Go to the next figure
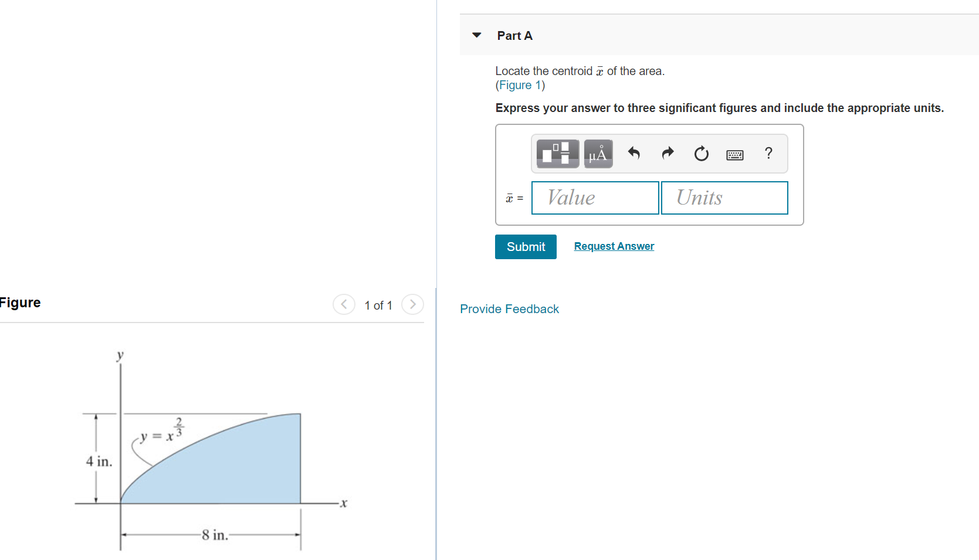This screenshot has height=560, width=979. [412, 304]
